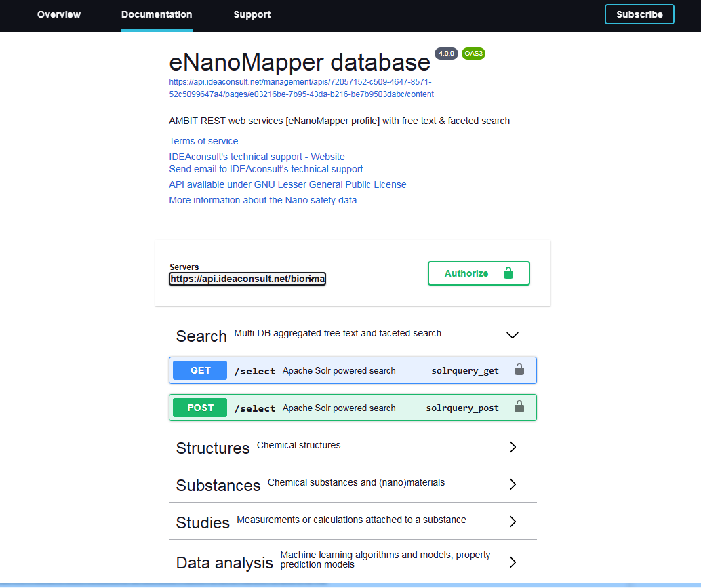This screenshot has width=701, height=588.
Task: Expand the Studies section
Action: [513, 522]
